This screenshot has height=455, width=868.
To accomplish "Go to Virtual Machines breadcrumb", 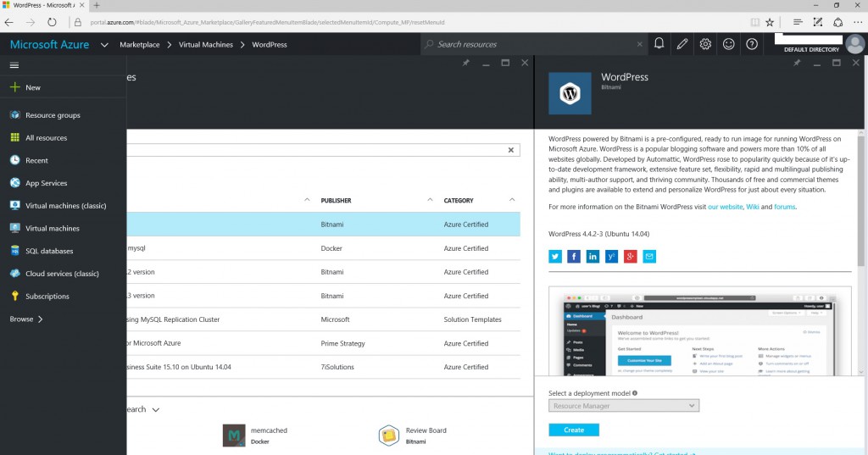I will (x=206, y=44).
